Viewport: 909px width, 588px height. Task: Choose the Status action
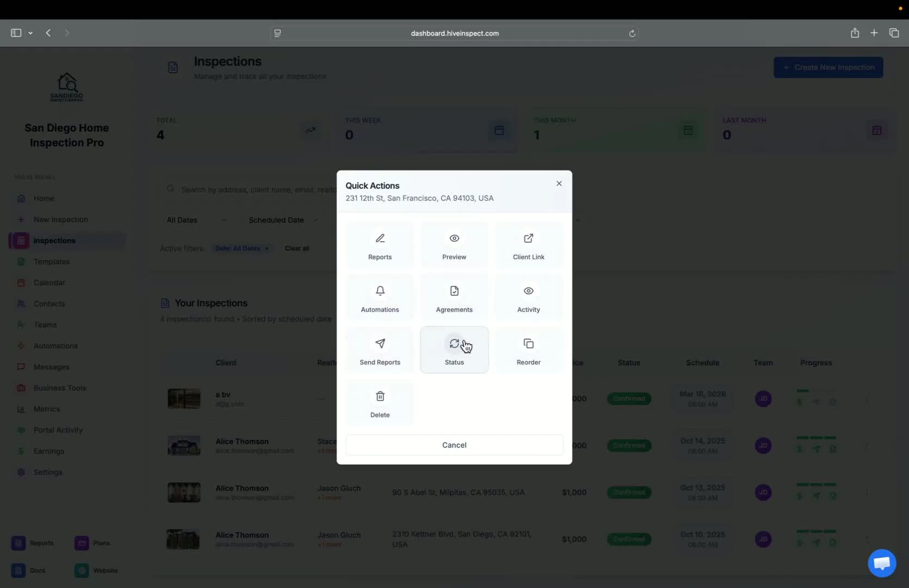click(x=454, y=350)
